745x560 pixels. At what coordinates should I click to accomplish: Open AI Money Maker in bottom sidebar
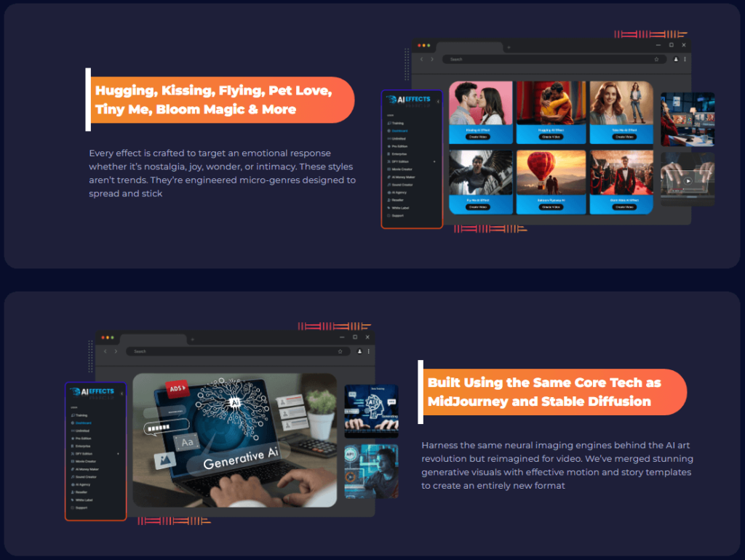[x=85, y=469]
